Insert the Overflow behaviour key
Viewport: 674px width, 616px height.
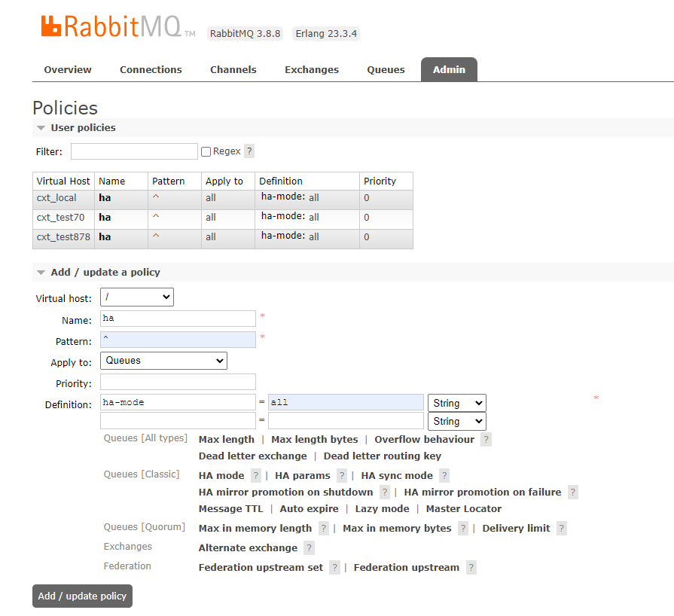(424, 439)
